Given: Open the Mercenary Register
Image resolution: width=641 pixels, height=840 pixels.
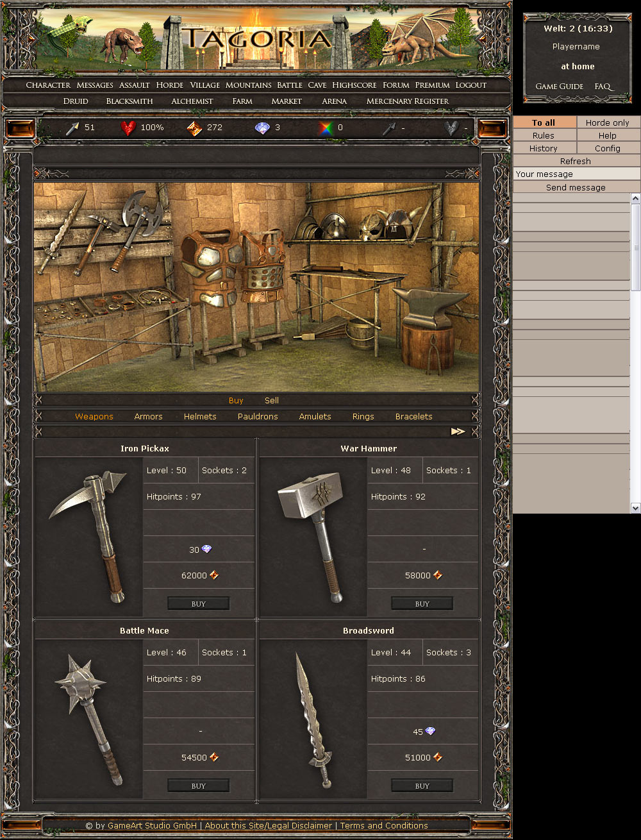Looking at the screenshot, I should (x=408, y=101).
